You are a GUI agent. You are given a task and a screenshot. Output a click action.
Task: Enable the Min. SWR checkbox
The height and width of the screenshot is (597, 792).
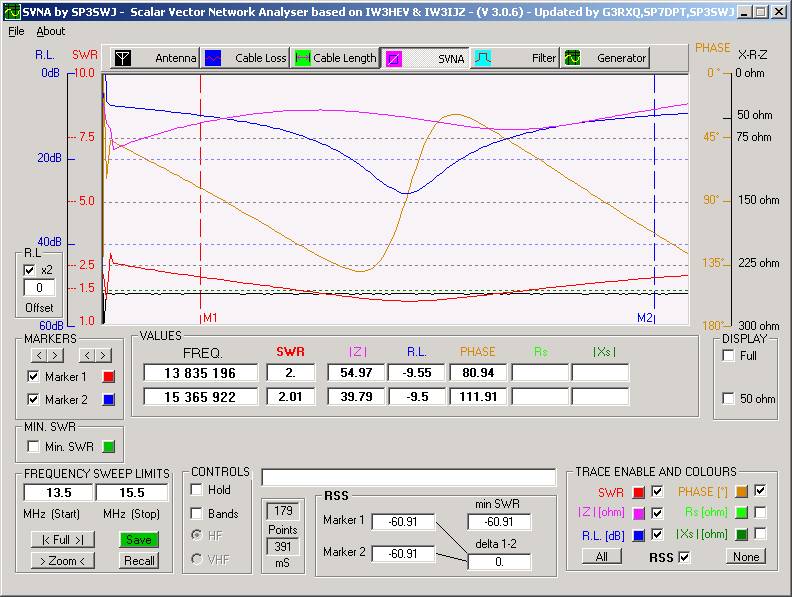coord(34,446)
